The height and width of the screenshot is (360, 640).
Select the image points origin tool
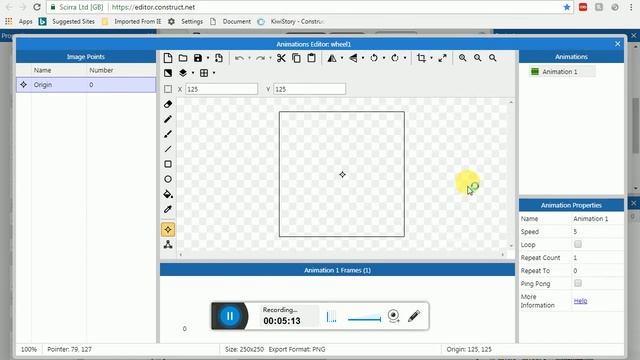tap(168, 229)
